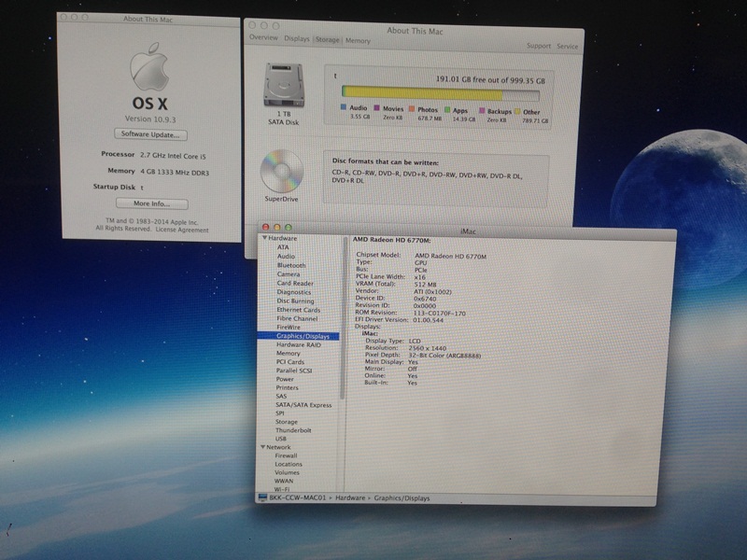Switch to the Displays tab
The image size is (747, 560).
[x=297, y=38]
